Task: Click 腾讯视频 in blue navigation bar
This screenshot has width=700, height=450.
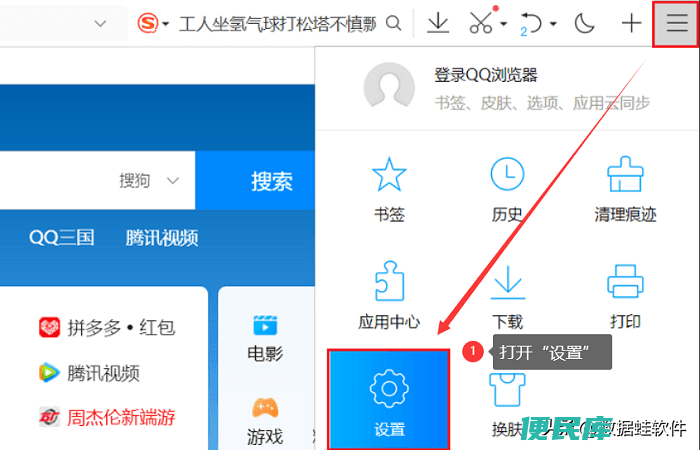Action: click(x=162, y=238)
